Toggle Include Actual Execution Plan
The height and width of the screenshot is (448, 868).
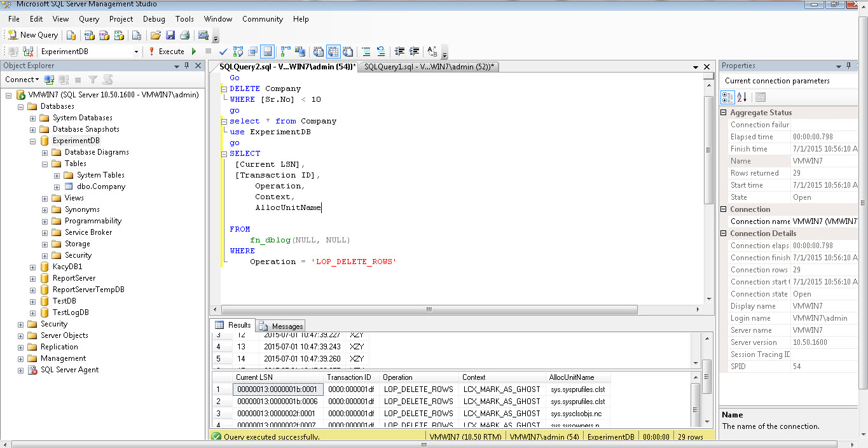(x=286, y=52)
